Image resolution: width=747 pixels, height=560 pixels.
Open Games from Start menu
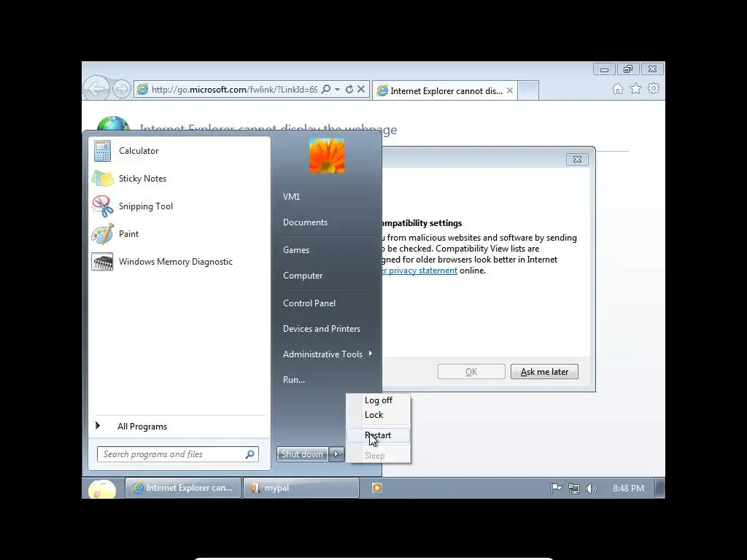point(296,250)
